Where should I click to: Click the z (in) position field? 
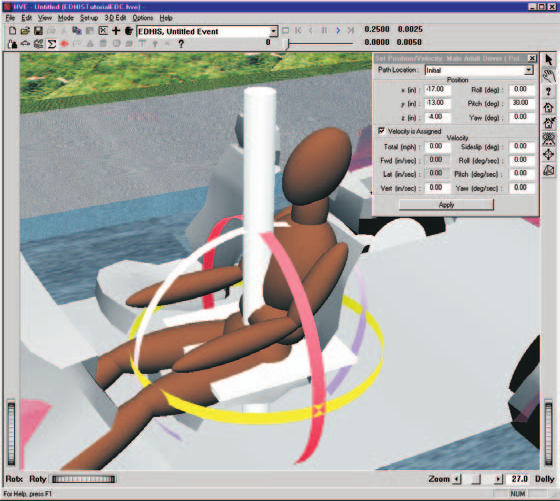[x=438, y=117]
